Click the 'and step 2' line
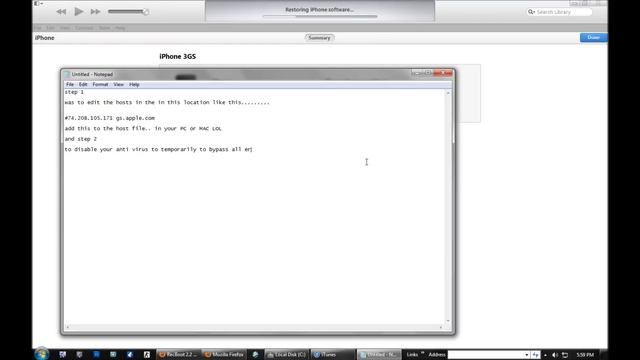The image size is (640, 360). tap(80, 139)
